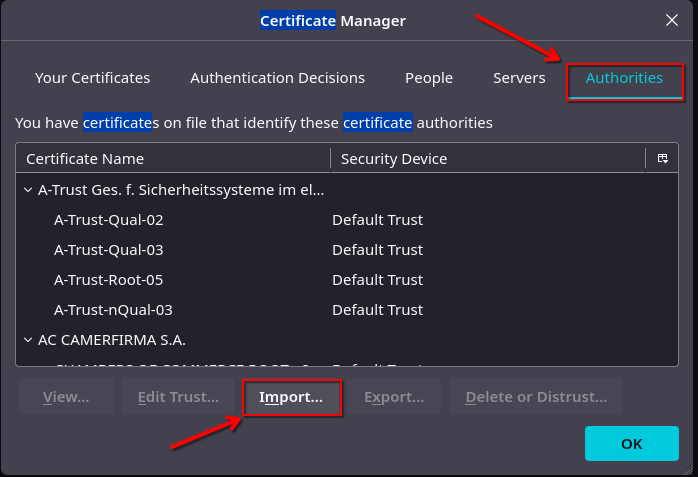Select the People tab

[429, 78]
